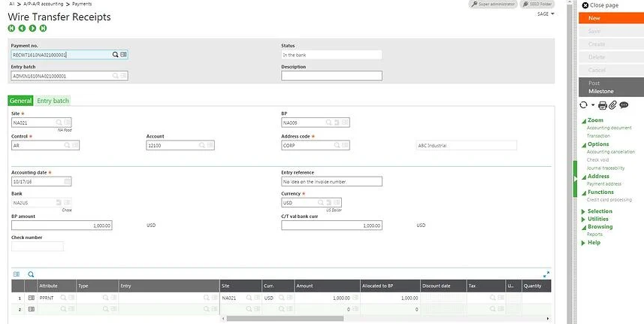
Task: Click into the Description field
Action: (331, 75)
